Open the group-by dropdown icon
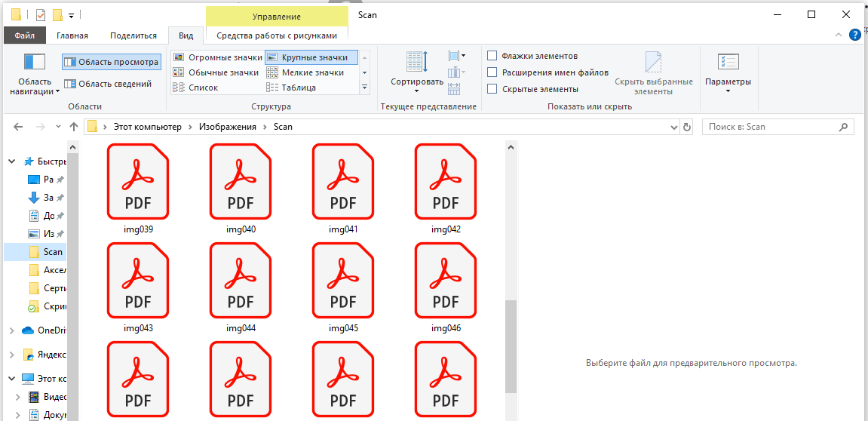This screenshot has width=868, height=421. 457,56
